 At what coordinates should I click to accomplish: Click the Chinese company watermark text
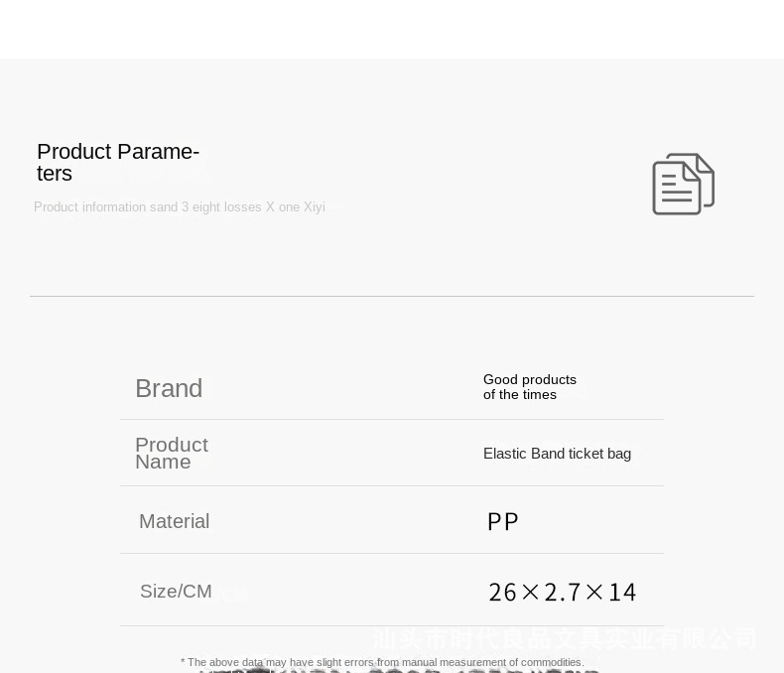pos(564,638)
